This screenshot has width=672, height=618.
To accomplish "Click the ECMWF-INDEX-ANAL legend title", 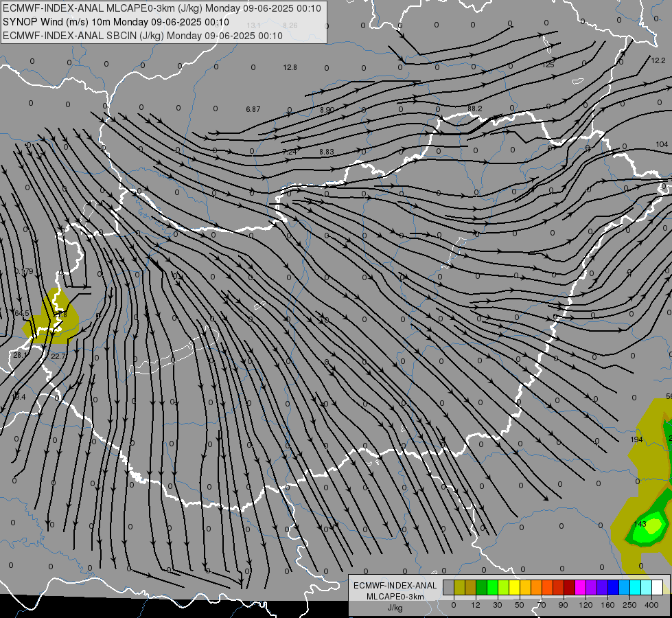I will (395, 586).
